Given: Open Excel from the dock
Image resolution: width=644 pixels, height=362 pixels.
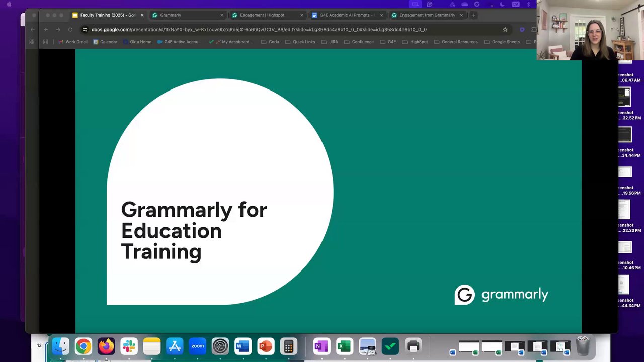Looking at the screenshot, I should [x=345, y=346].
